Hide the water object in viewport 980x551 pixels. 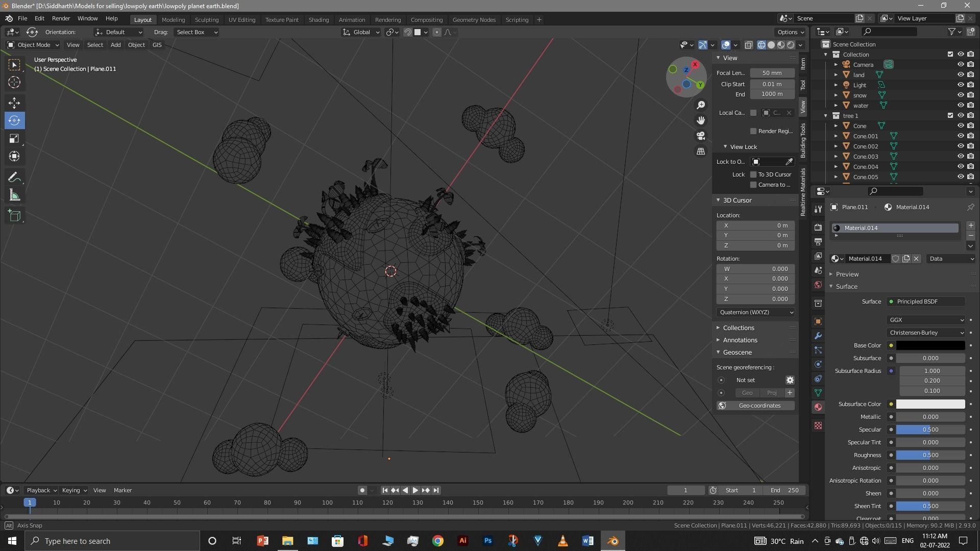[x=960, y=106]
